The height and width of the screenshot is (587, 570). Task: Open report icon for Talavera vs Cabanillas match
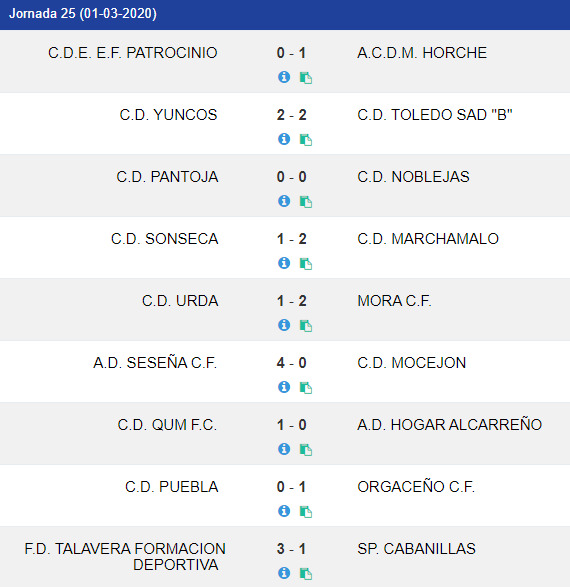[x=306, y=574]
